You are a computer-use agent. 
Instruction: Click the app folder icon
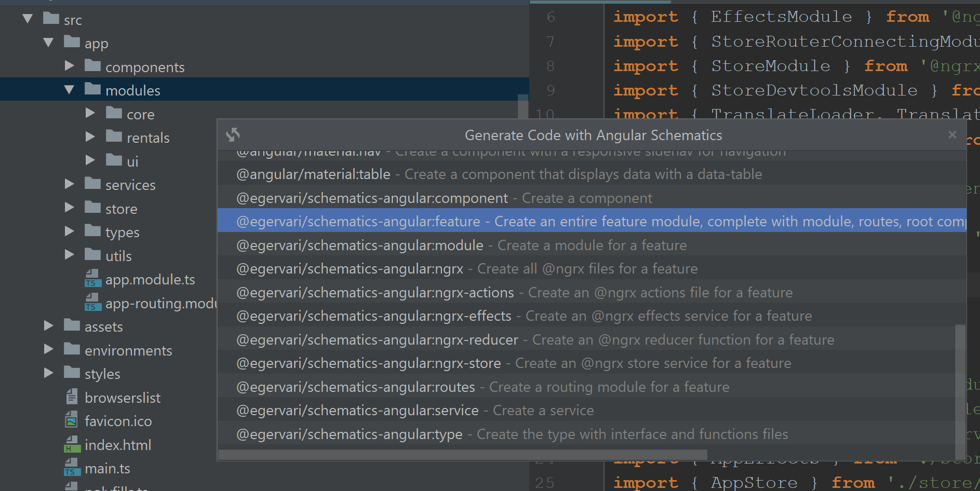click(x=72, y=42)
